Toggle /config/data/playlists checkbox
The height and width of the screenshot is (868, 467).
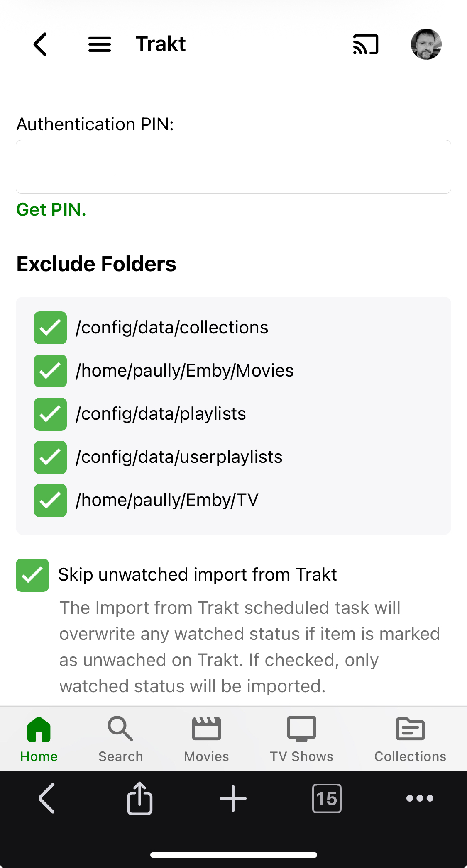(50, 414)
